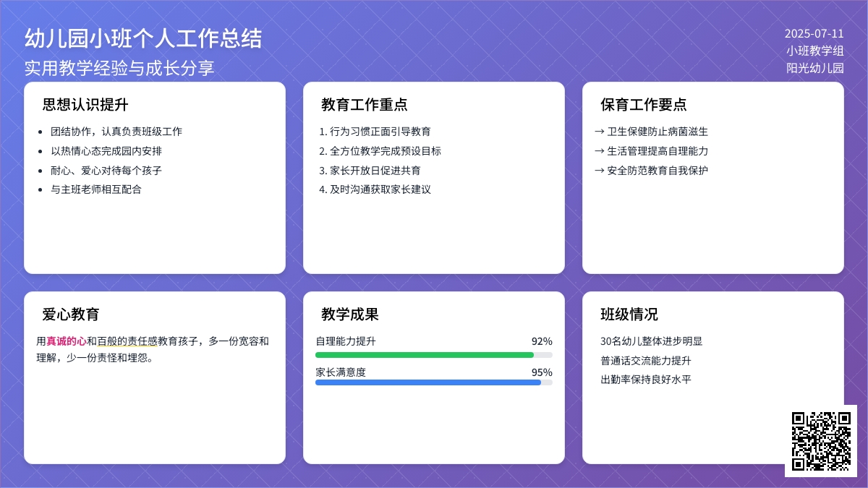
Task: Select the title 幼儿园小班个人工作总结
Action: (143, 38)
